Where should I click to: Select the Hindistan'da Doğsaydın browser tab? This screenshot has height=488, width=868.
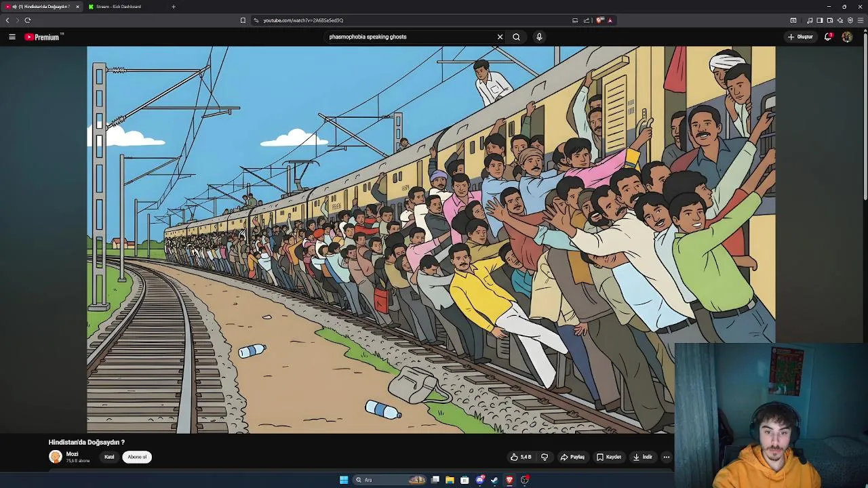(41, 7)
